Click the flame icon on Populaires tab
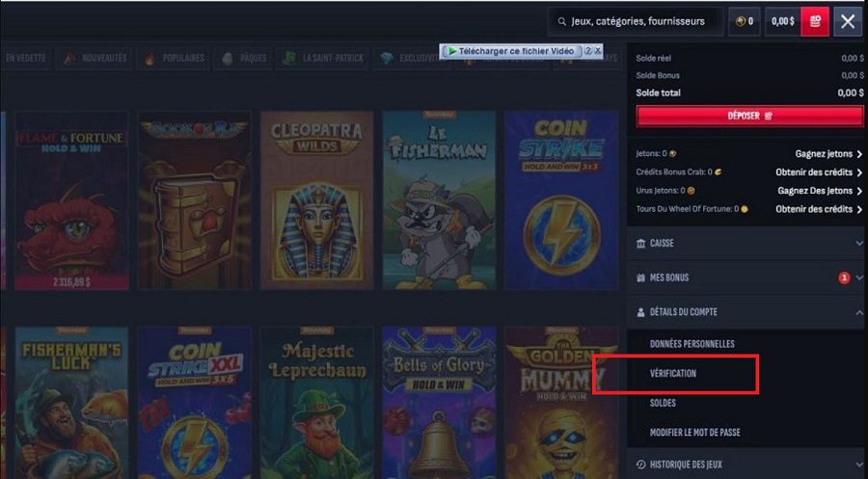868x479 pixels. 149,59
